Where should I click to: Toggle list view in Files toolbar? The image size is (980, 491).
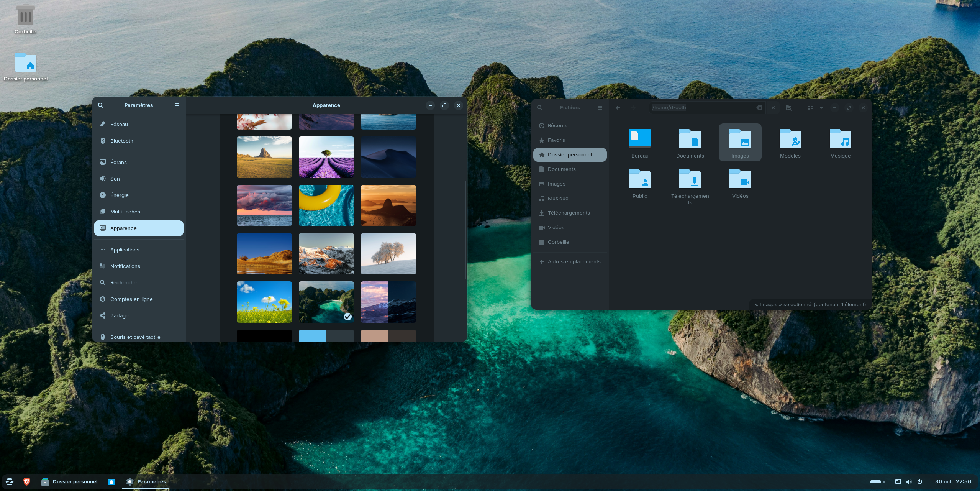click(x=810, y=108)
